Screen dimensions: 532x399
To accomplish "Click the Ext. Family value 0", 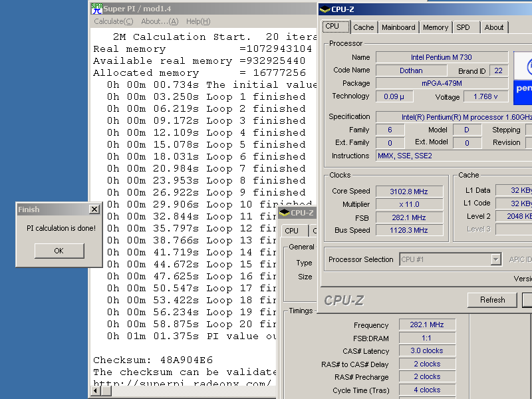I will tap(390, 143).
